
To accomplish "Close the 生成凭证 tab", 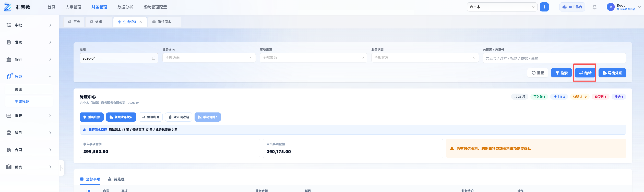I will [140, 22].
